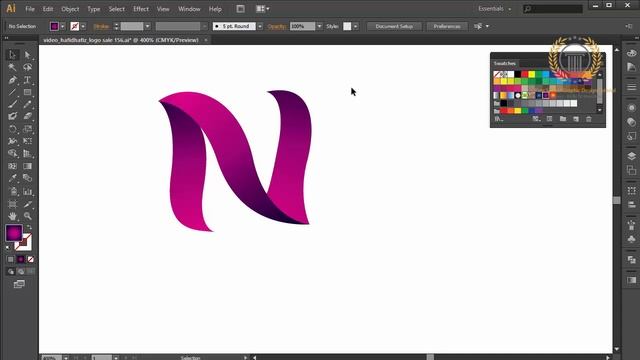Open stroke weight dropdown
Image resolution: width=640 pixels, height=360 pixels.
pos(147,26)
